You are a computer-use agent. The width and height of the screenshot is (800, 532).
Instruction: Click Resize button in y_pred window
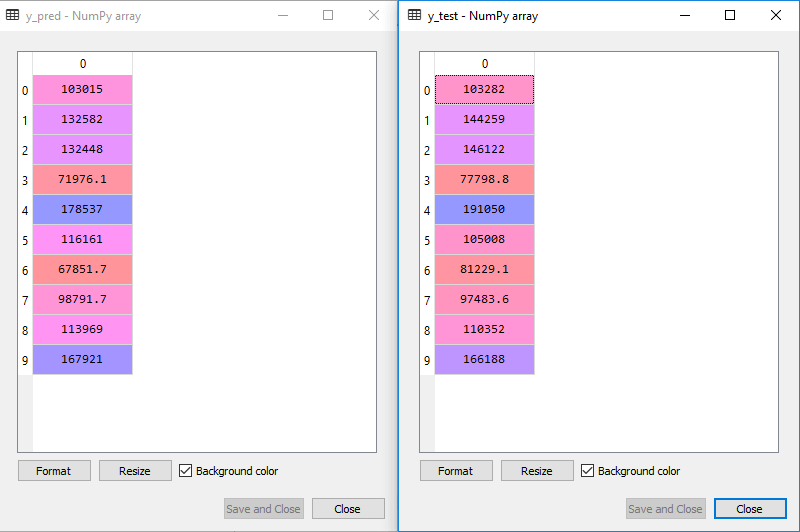(x=135, y=471)
